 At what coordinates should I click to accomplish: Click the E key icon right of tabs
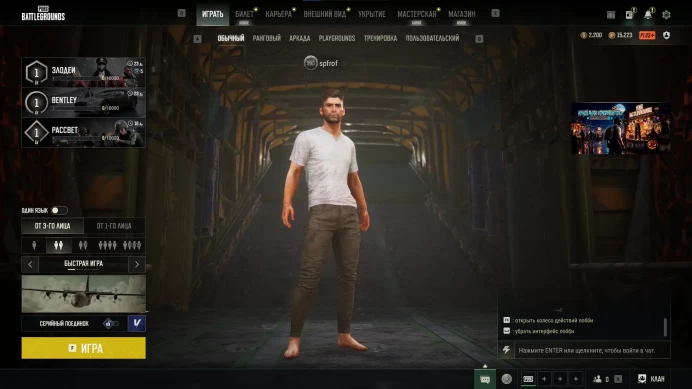[496, 13]
